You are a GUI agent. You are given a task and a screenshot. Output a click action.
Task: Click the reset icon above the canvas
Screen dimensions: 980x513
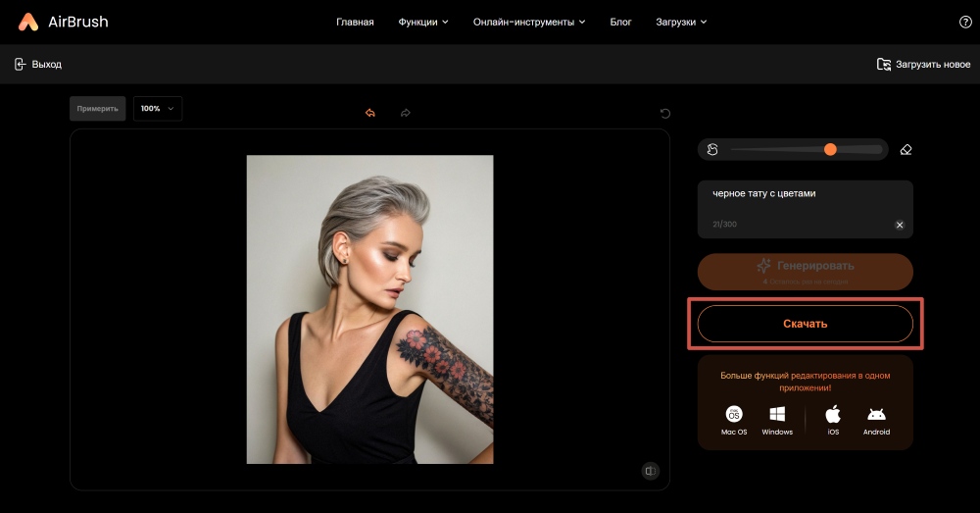(x=665, y=113)
